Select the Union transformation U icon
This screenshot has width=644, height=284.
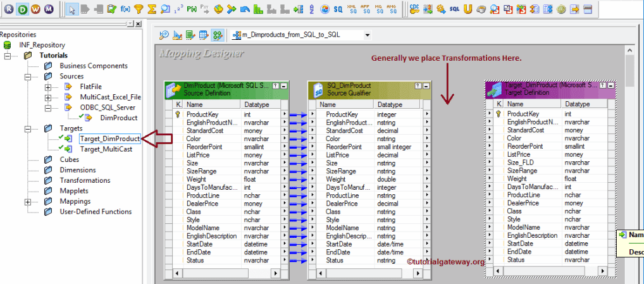coord(468,9)
